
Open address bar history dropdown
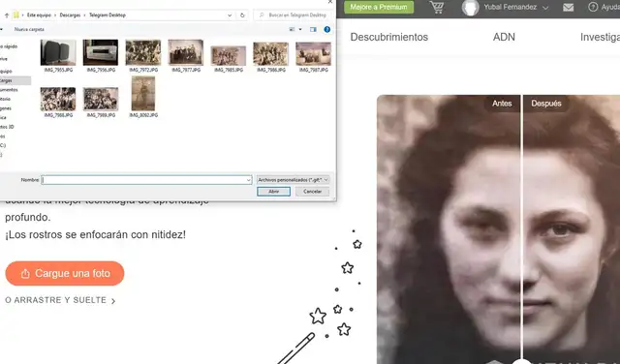coord(230,15)
